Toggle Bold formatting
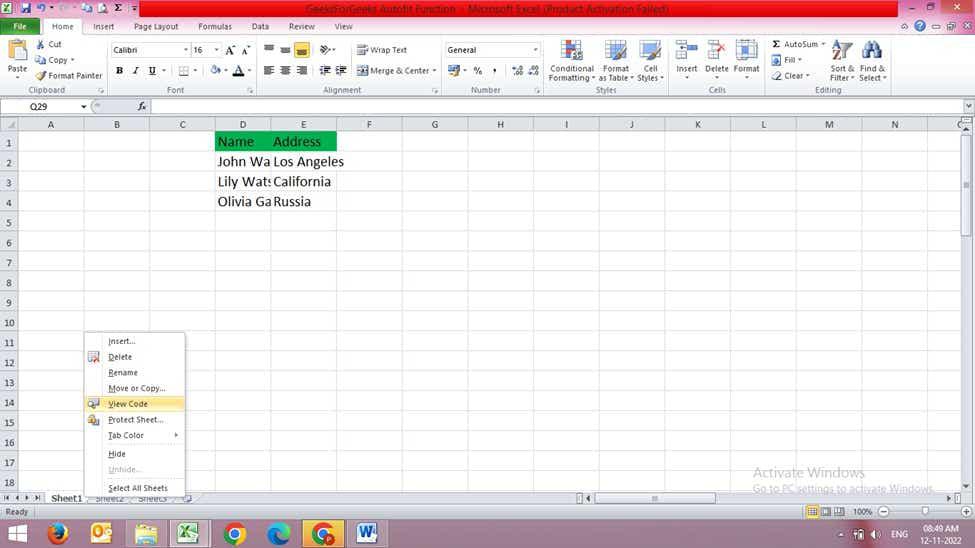The width and height of the screenshot is (975, 548). 119,71
